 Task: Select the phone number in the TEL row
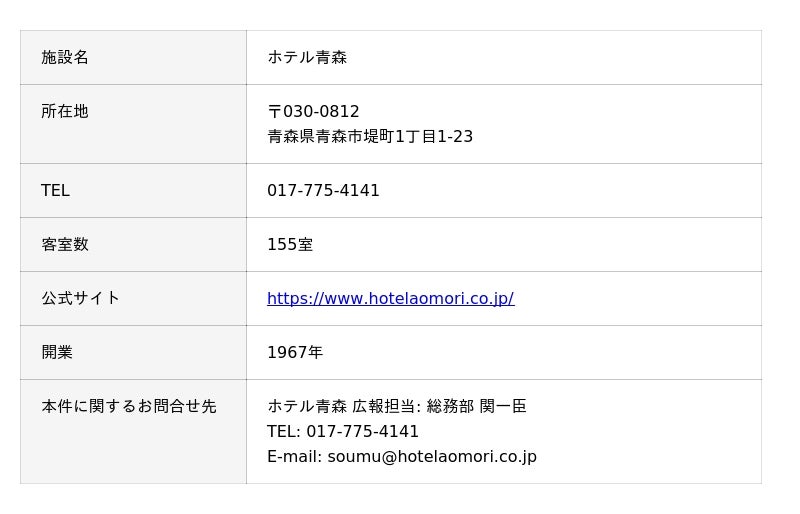pos(323,190)
